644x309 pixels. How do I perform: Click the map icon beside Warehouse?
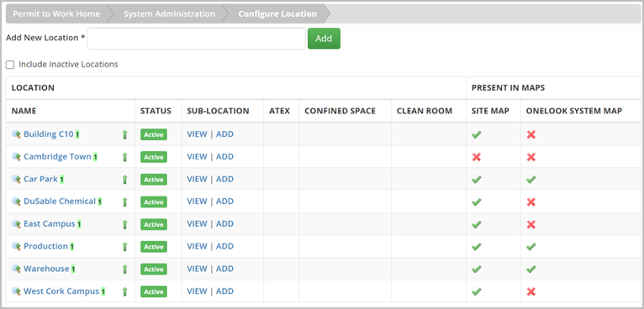(x=16, y=269)
